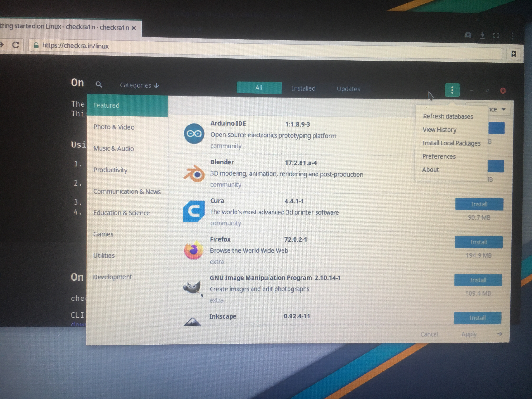
Task: Click the Cancel button
Action: coord(429,334)
